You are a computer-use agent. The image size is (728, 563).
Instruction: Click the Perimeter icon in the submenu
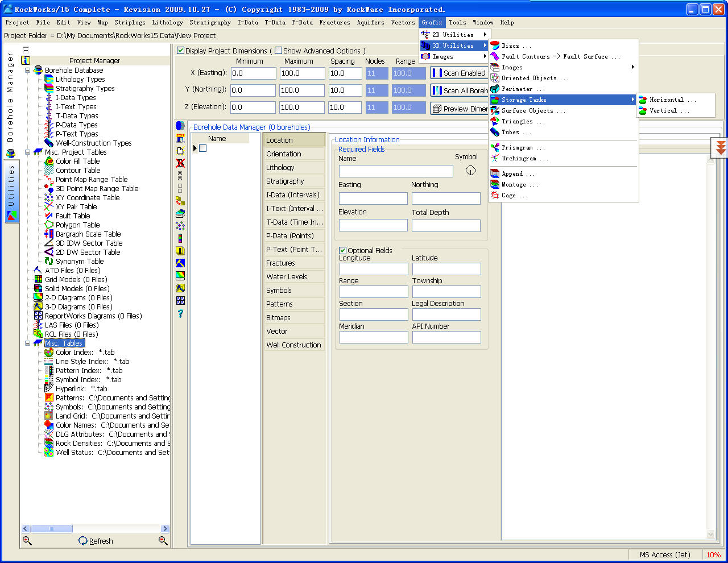[495, 89]
